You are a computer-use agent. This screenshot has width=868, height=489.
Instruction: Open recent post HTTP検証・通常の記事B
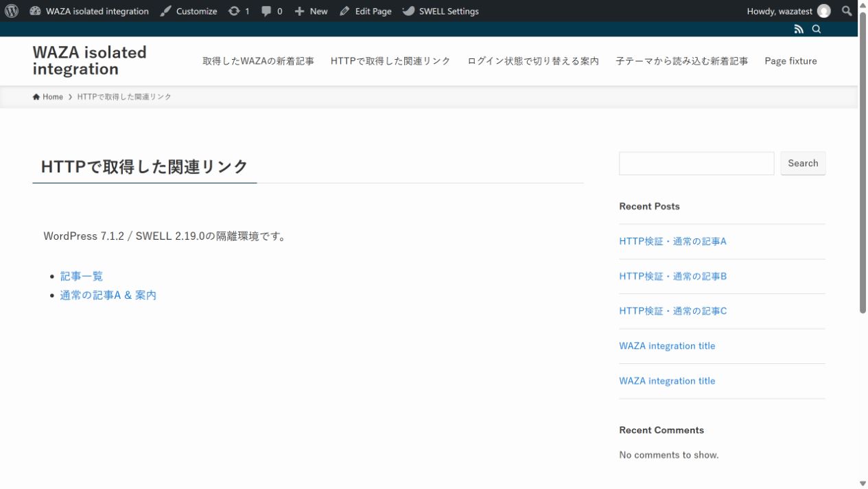tap(672, 277)
